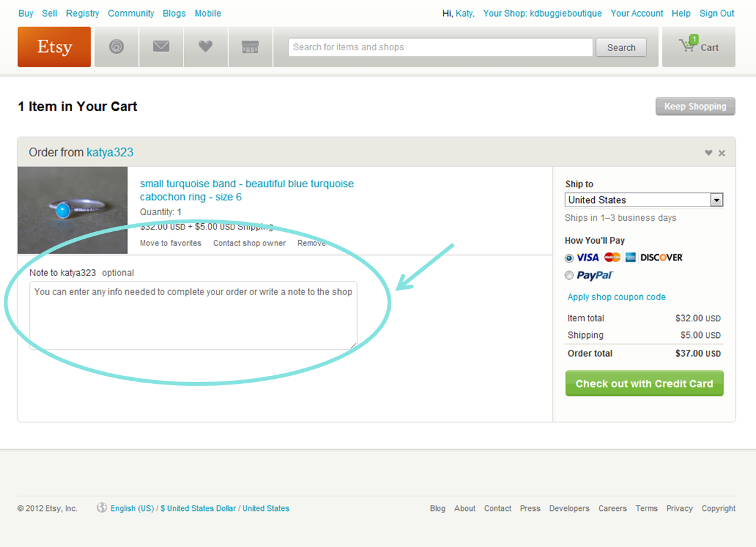Favorite this order using small heart icon
This screenshot has height=547, width=756.
(x=708, y=153)
